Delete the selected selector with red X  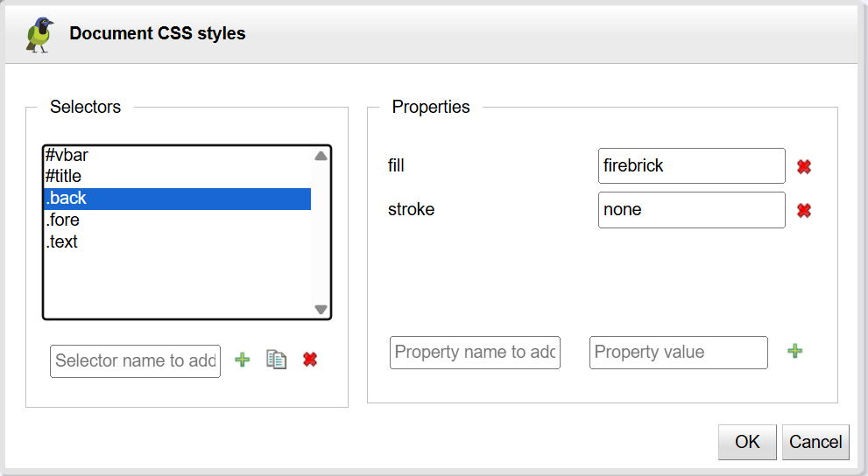309,360
